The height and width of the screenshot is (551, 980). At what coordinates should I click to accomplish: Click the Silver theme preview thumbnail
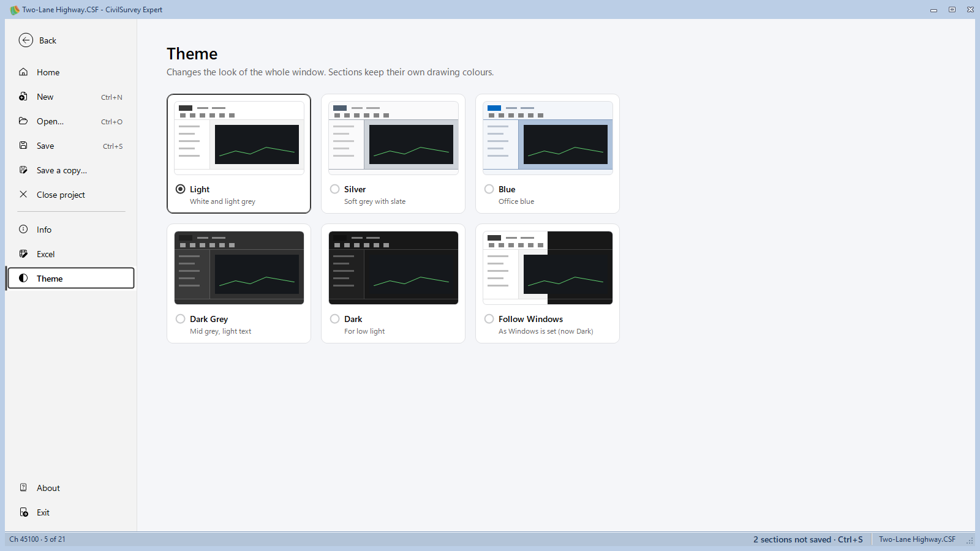[393, 138]
